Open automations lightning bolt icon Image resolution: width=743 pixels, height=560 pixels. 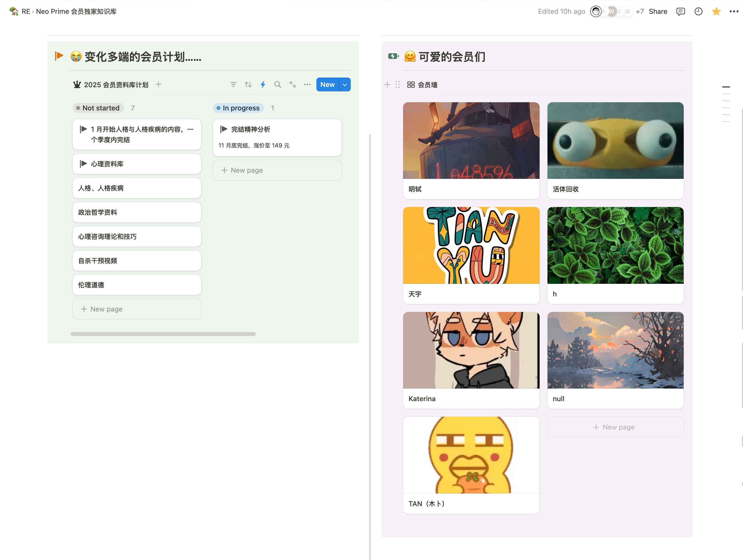pyautogui.click(x=263, y=84)
